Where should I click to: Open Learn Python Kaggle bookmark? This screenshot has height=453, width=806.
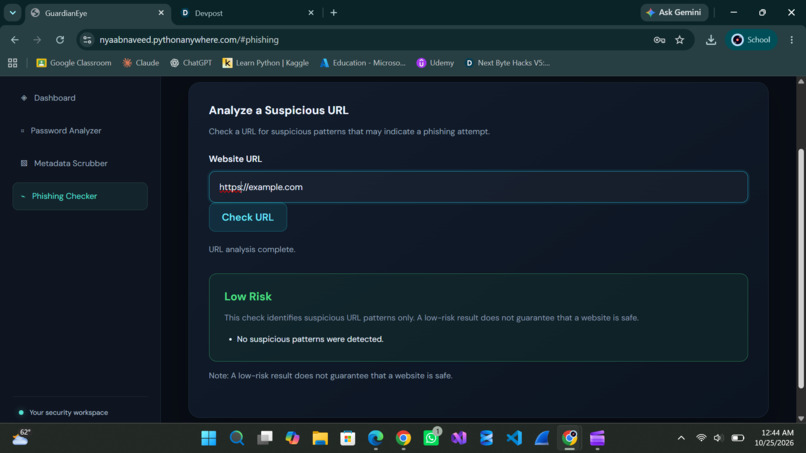tap(265, 63)
